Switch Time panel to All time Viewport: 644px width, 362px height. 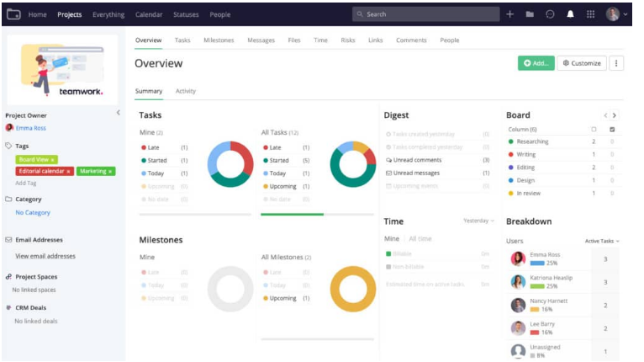[x=420, y=239]
